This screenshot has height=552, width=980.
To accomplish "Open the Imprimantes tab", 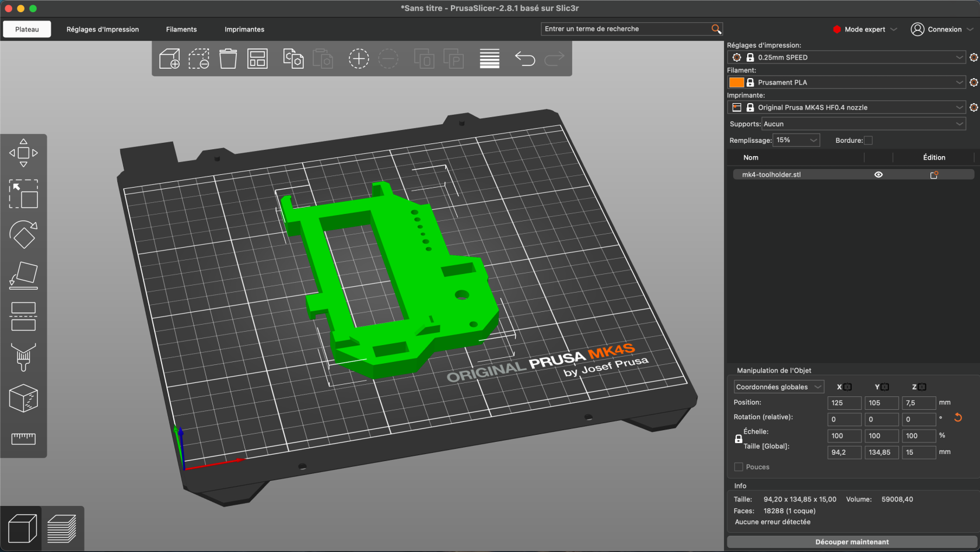I will point(244,29).
